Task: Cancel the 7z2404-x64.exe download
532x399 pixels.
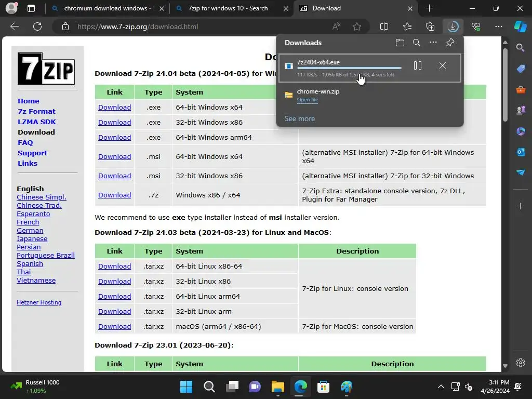Action: pyautogui.click(x=443, y=65)
